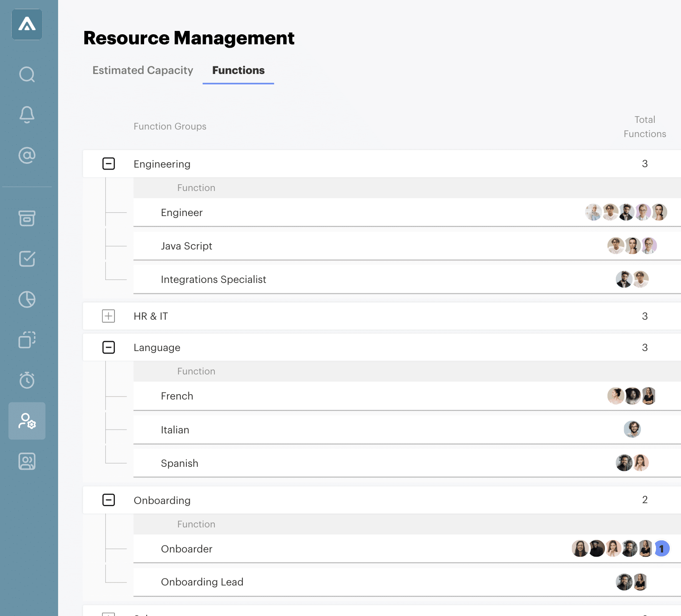Open the stopwatch time tracking icon

coord(27,380)
